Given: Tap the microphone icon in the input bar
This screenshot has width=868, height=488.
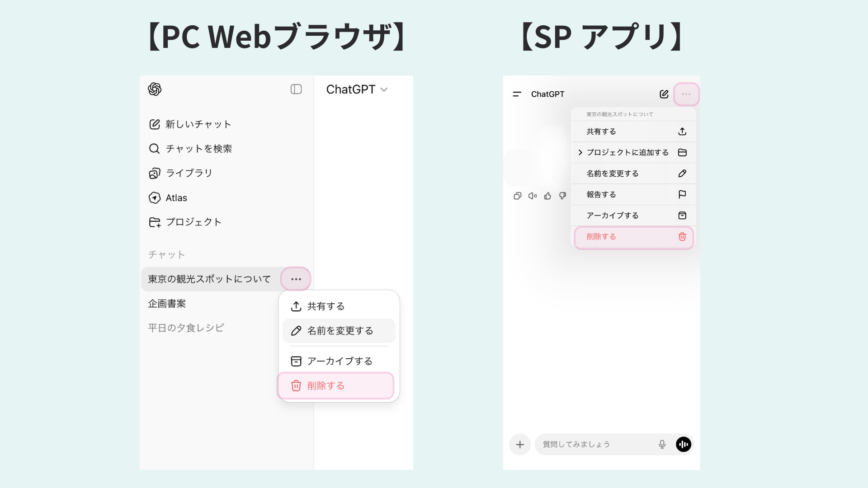Looking at the screenshot, I should click(x=662, y=444).
